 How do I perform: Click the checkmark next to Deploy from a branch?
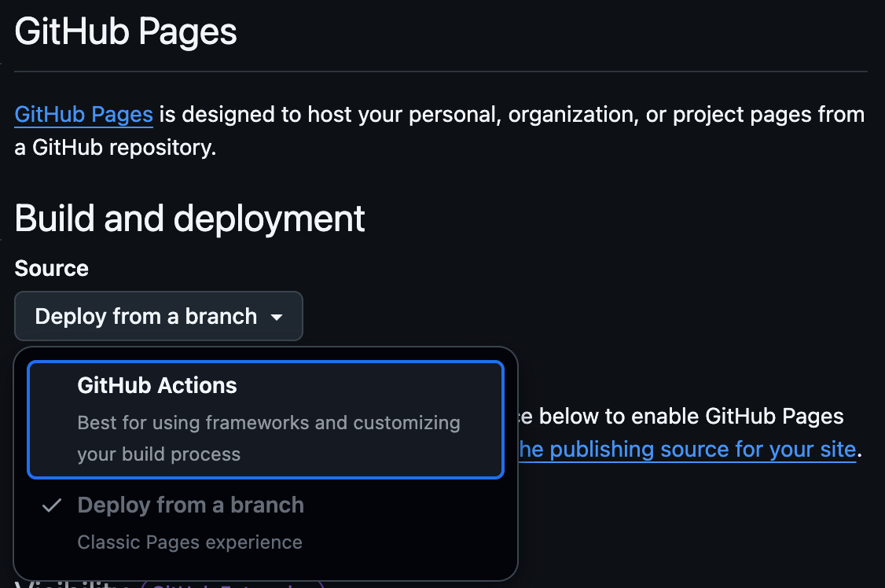[51, 505]
